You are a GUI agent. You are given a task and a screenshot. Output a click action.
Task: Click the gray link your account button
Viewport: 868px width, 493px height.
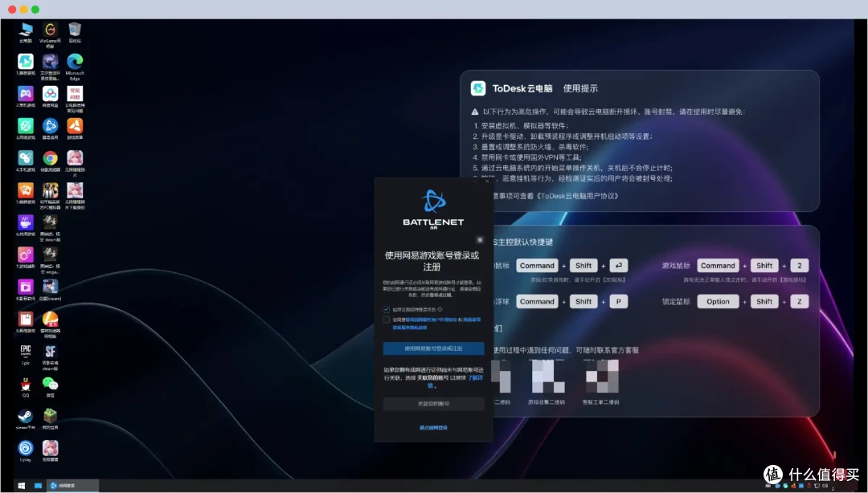coord(433,404)
